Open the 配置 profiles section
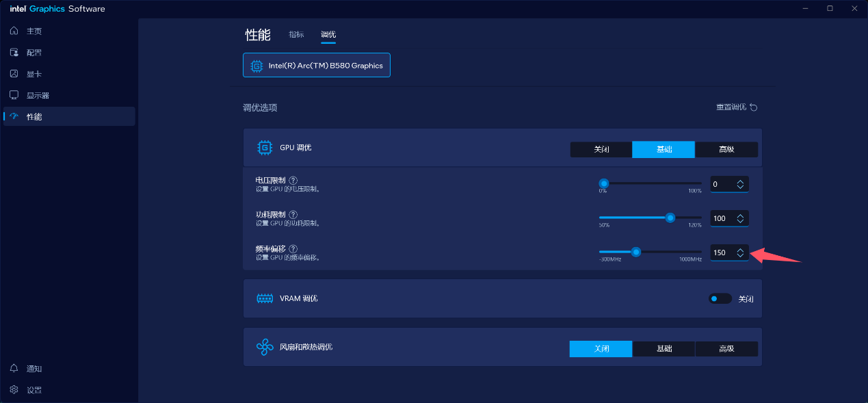Screen dimensions: 868x403 pyautogui.click(x=69, y=53)
